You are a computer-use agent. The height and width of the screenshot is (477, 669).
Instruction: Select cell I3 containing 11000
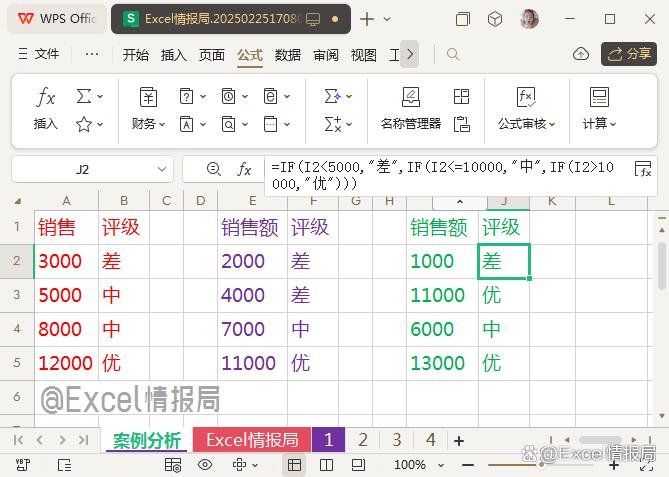[438, 295]
